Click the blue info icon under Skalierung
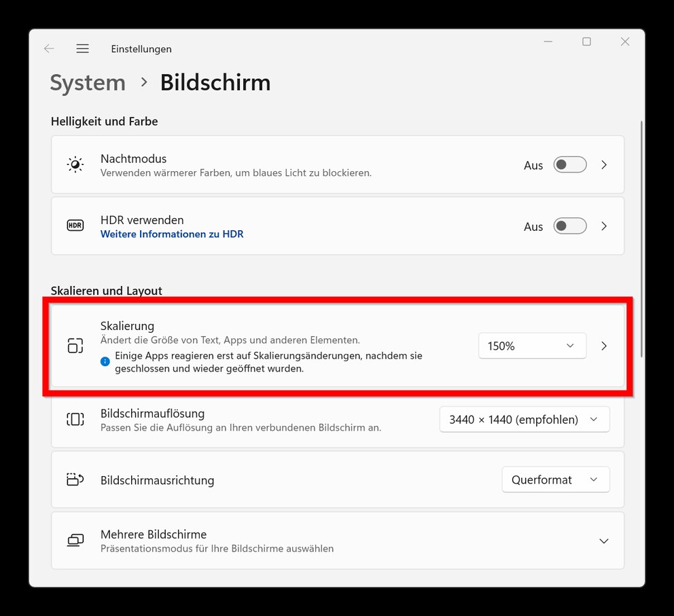The height and width of the screenshot is (616, 674). [105, 362]
